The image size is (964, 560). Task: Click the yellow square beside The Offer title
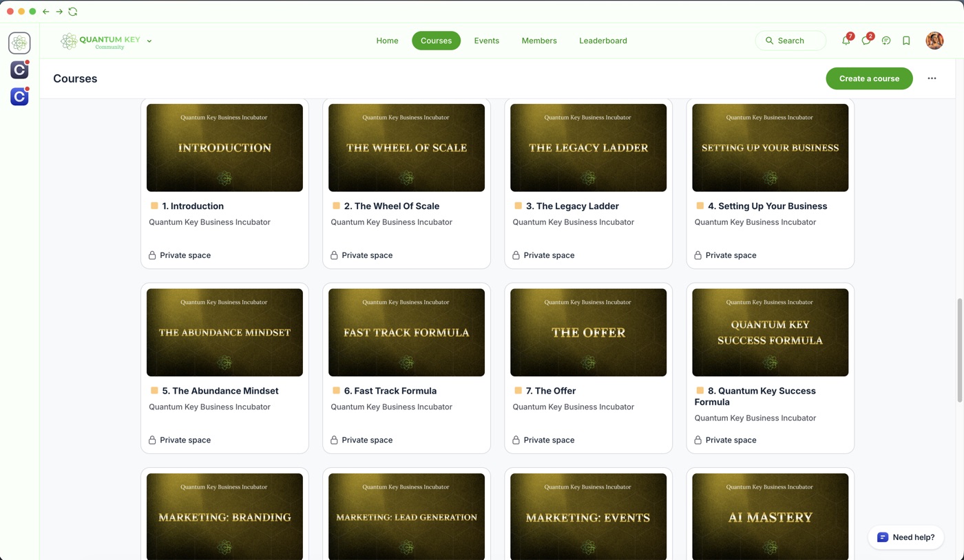click(518, 391)
